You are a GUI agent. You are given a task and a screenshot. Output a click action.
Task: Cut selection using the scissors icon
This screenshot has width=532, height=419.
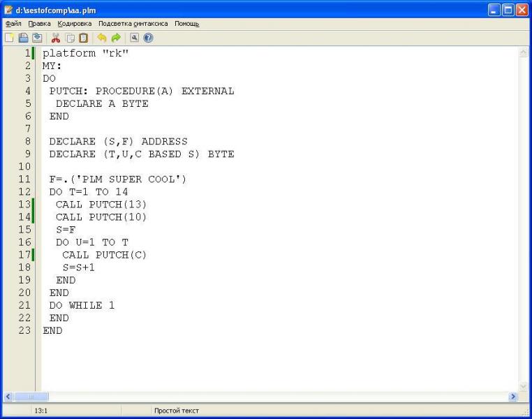(x=57, y=38)
